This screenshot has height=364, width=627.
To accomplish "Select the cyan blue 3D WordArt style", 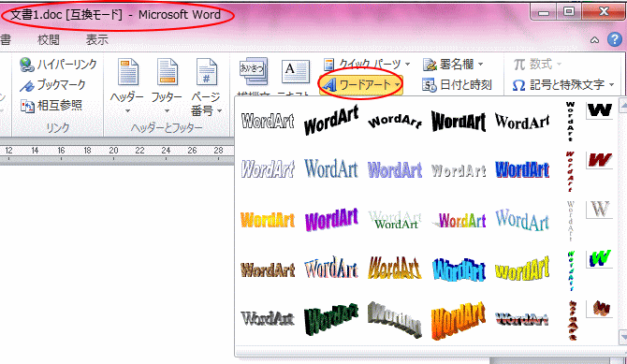I will 459,269.
